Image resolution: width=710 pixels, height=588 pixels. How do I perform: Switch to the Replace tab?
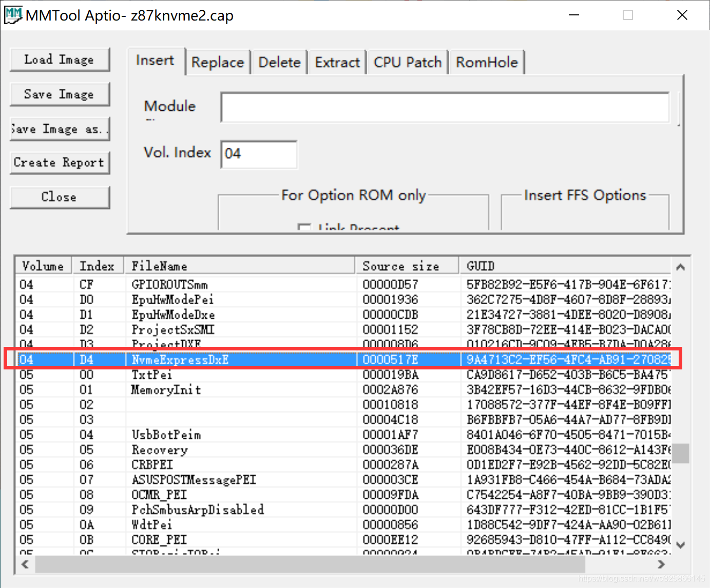click(x=218, y=62)
